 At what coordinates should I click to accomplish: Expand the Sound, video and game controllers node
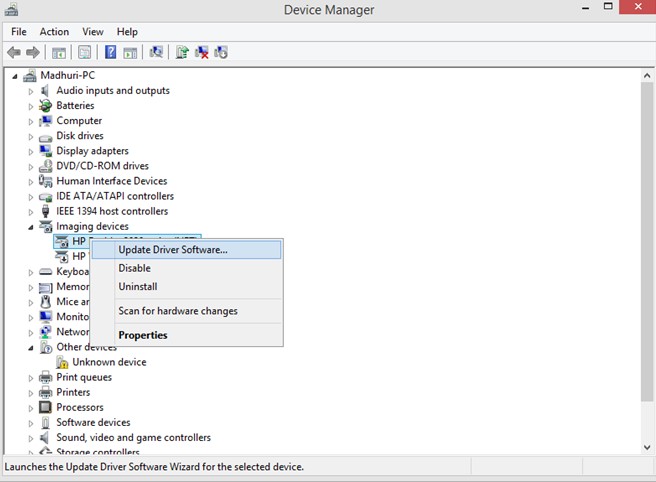(x=31, y=438)
